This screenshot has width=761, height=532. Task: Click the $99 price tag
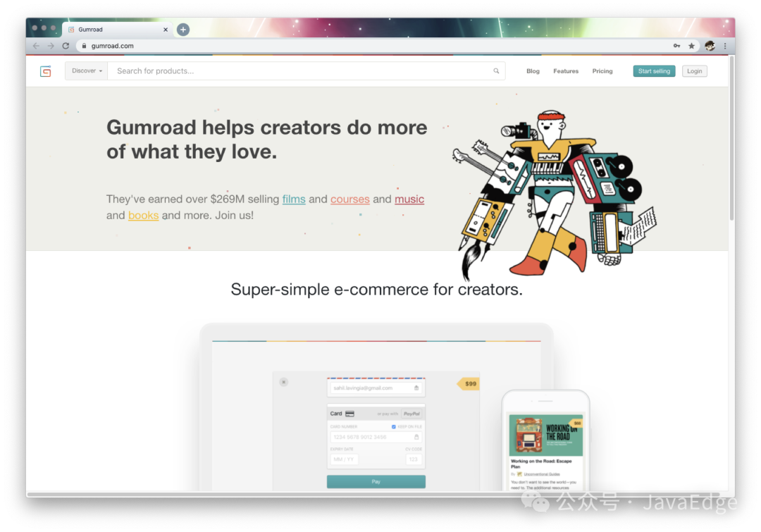coord(469,383)
